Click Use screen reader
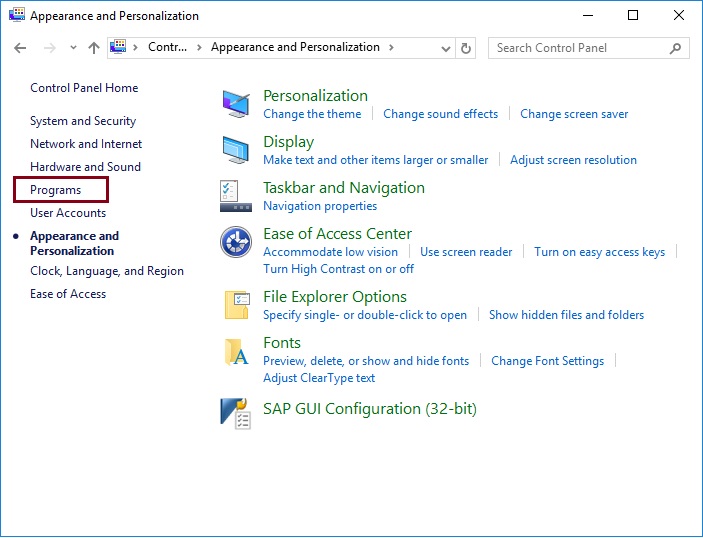703x538 pixels. click(x=466, y=252)
